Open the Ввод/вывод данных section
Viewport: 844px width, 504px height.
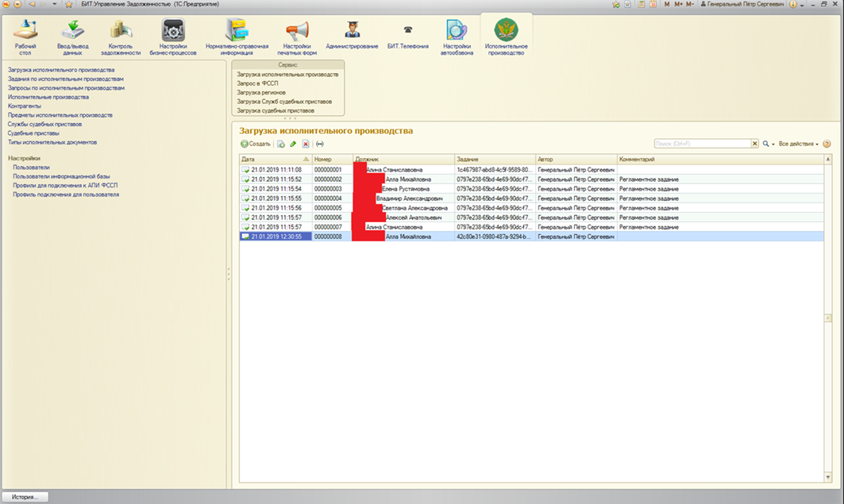[x=73, y=37]
